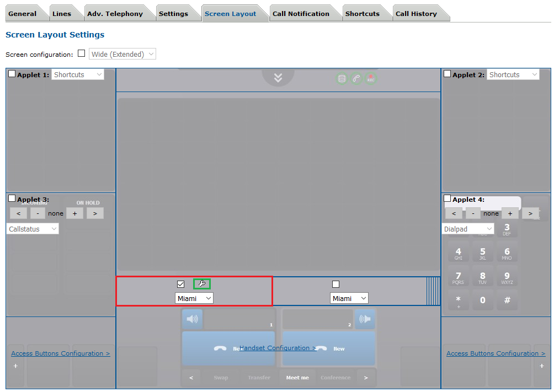Open the right Miami dropdown under the unchecked box
The height and width of the screenshot is (392, 554).
click(x=349, y=298)
